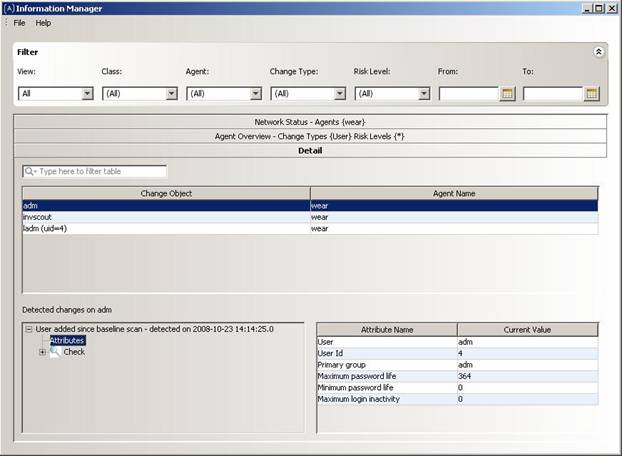Screen dimensions: 622x456
Task: Collapse the User added since baseline node
Action: pyautogui.click(x=28, y=328)
